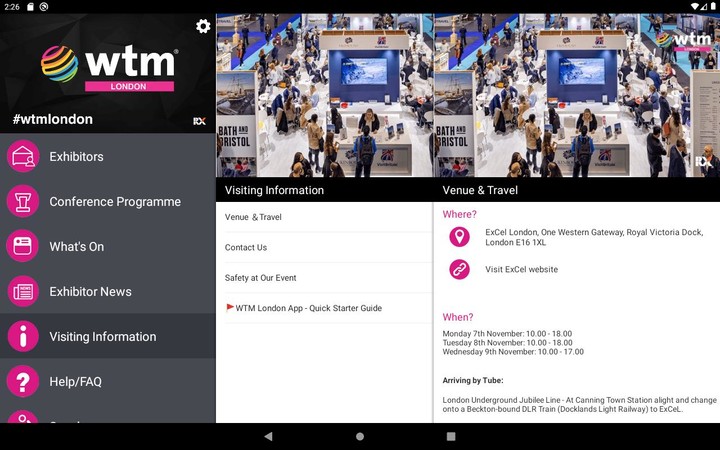
Task: Select What's On in the sidebar
Action: [x=108, y=247]
